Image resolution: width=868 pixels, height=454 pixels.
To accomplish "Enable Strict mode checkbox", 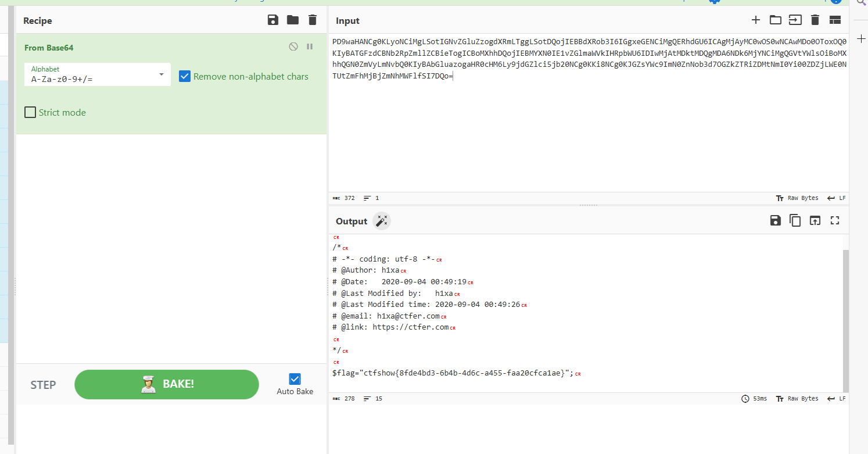I will click(30, 112).
